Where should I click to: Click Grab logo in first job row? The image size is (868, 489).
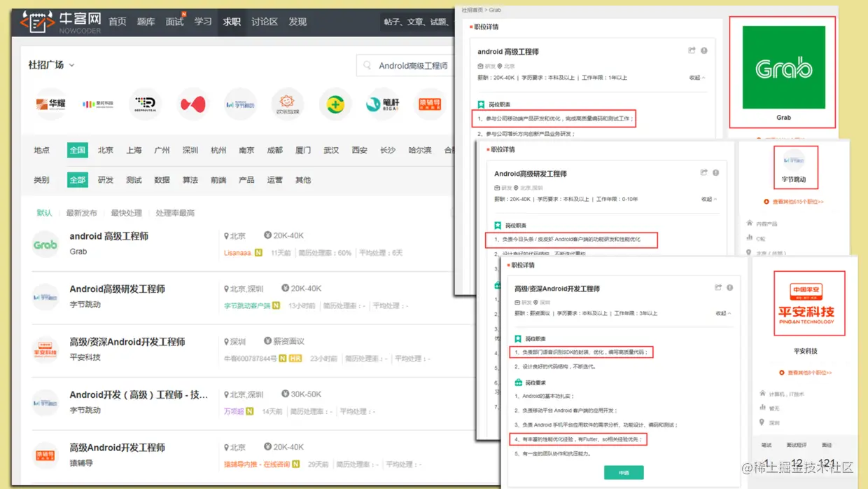pos(45,245)
